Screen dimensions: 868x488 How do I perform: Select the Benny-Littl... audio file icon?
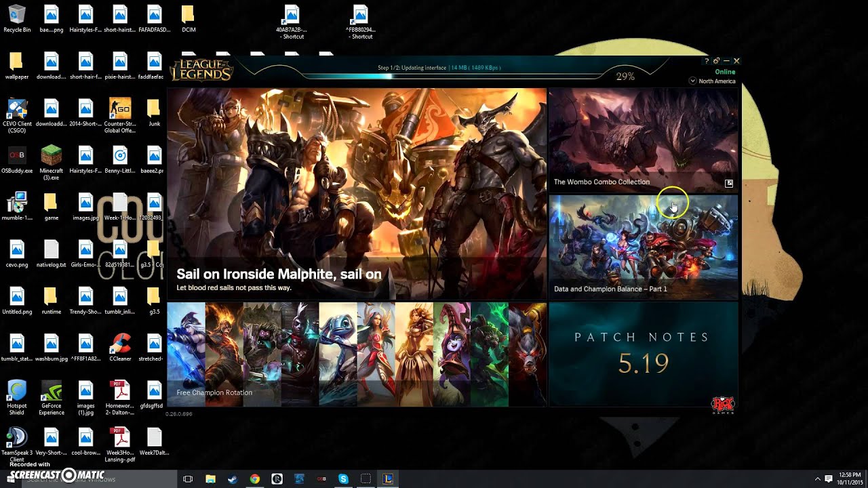coord(120,160)
